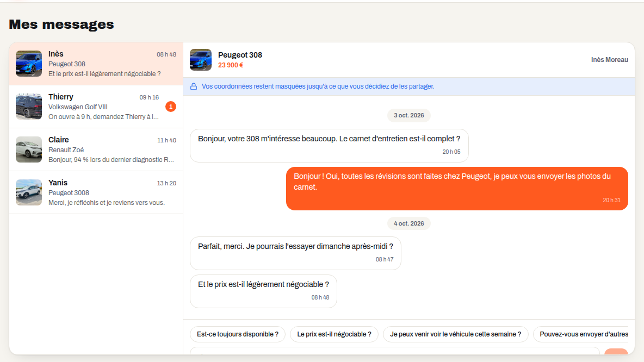Click the Peugeot 308 thumbnail in the chat header

[x=200, y=60]
